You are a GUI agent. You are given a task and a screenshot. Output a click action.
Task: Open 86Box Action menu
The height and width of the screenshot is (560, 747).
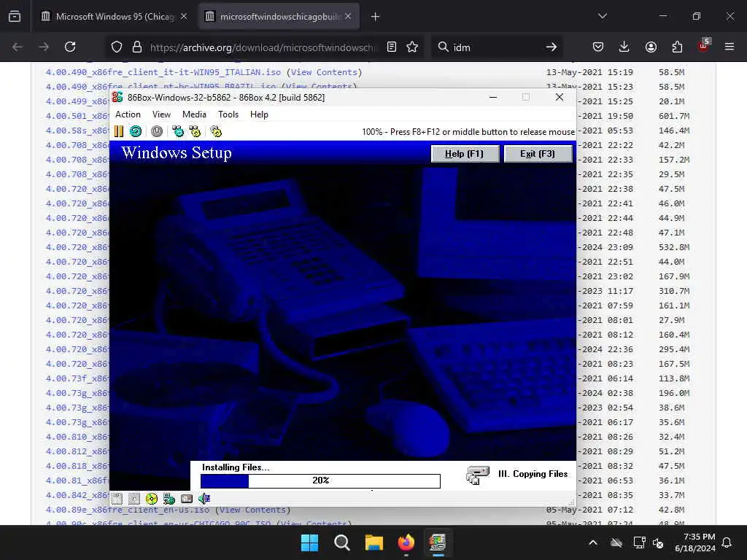tap(128, 114)
